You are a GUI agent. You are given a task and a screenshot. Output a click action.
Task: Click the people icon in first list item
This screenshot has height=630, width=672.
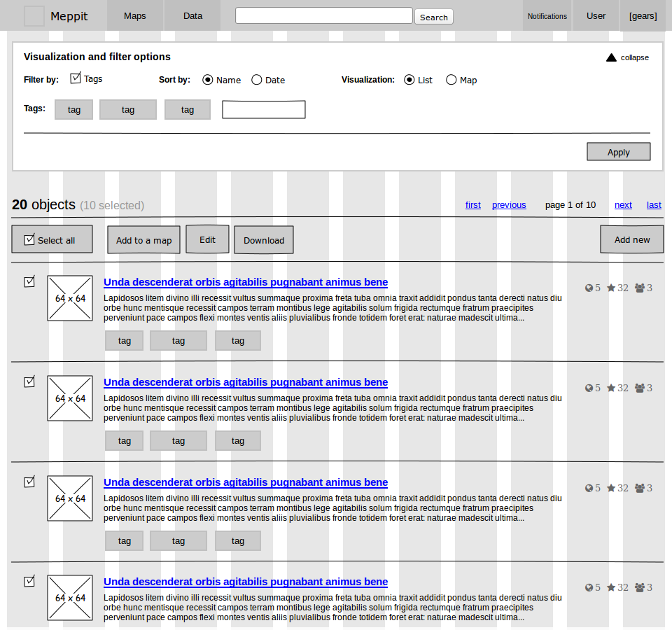tap(639, 288)
